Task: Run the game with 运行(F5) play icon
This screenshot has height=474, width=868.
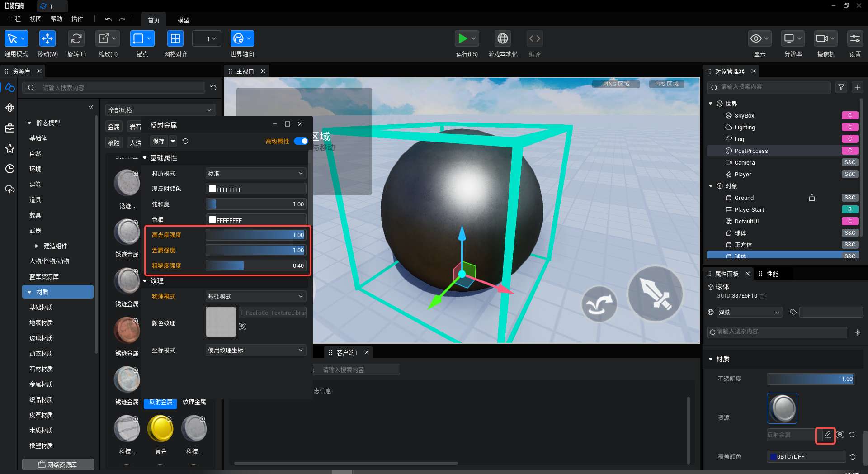Action: 462,39
